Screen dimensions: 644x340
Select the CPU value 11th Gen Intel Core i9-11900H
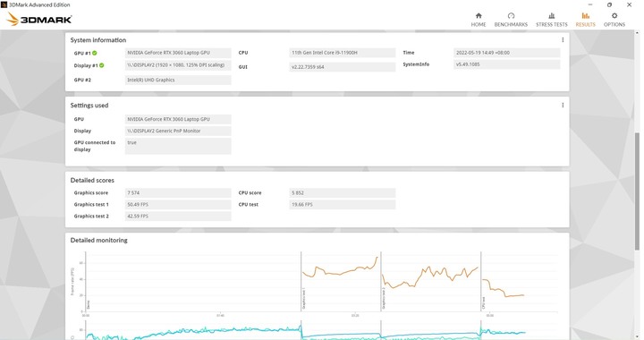pos(342,53)
